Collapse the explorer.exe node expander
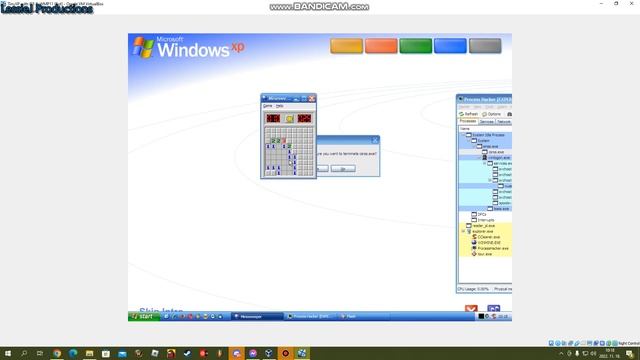Screen dimensions: 640x360 tap(463, 231)
